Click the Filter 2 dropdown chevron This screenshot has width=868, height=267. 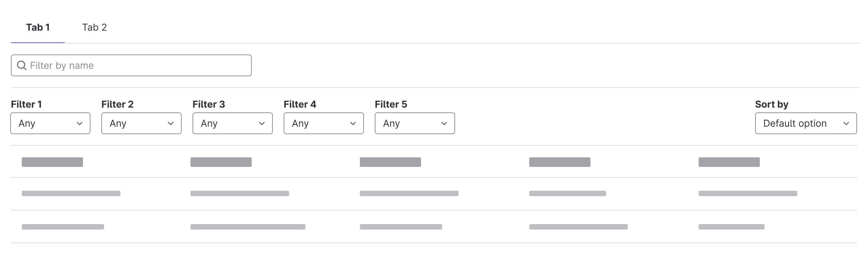coord(170,123)
